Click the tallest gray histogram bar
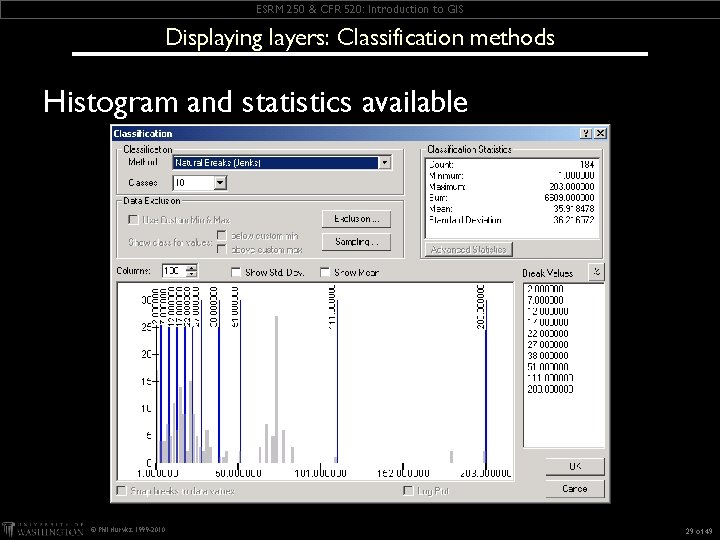The height and width of the screenshot is (540, 720). [x=276, y=389]
